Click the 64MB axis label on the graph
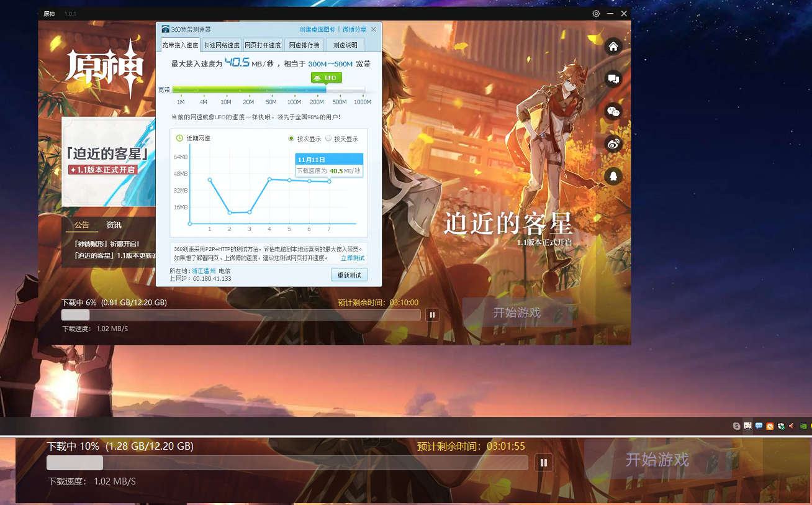 pyautogui.click(x=181, y=157)
